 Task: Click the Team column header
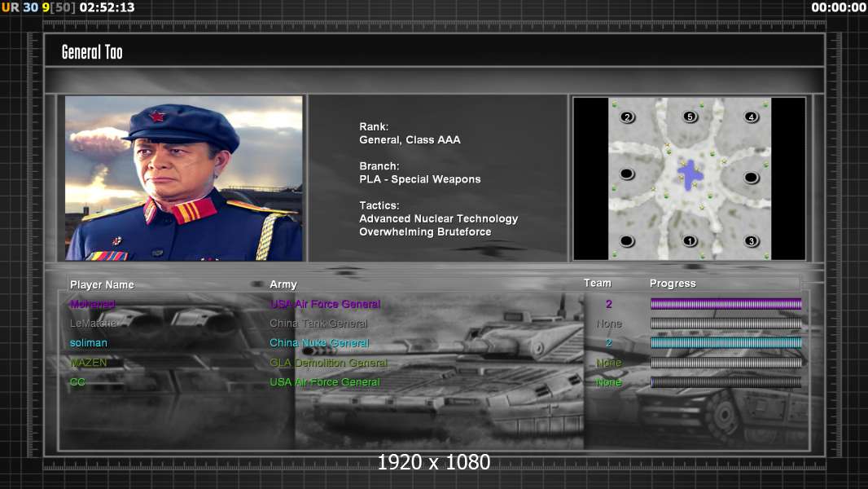point(597,284)
